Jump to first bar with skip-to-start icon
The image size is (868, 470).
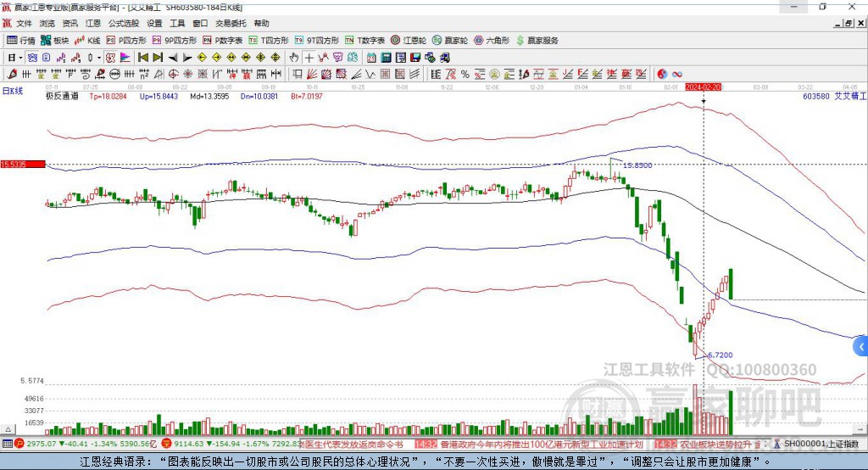point(142,58)
